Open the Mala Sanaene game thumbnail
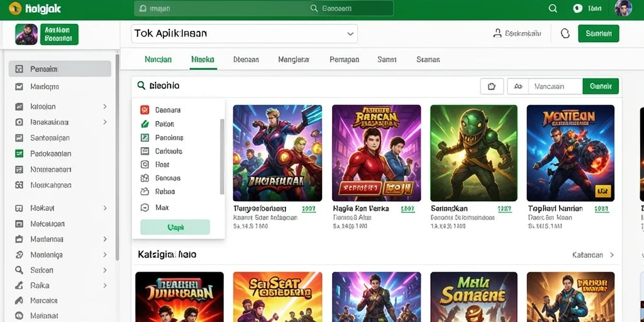 pos(474,297)
